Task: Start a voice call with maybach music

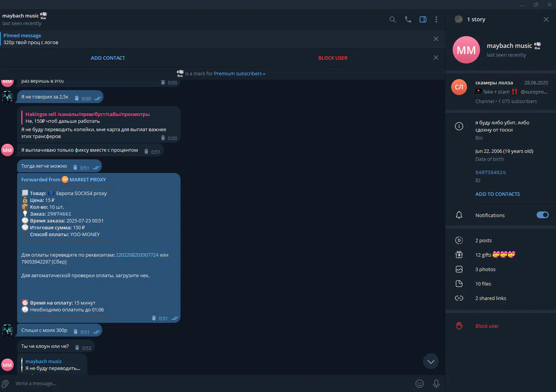Action: [x=408, y=19]
